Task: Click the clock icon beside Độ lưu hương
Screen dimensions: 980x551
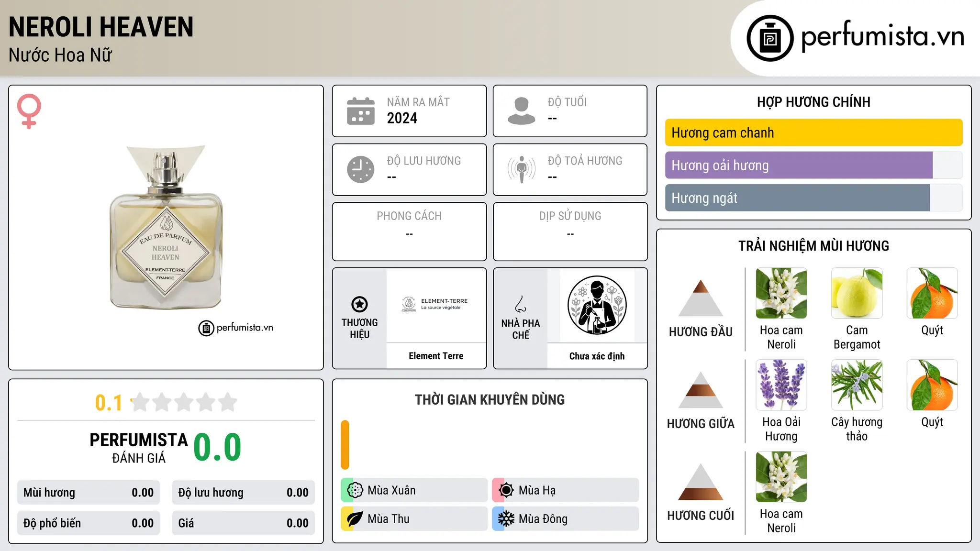Action: pyautogui.click(x=360, y=169)
